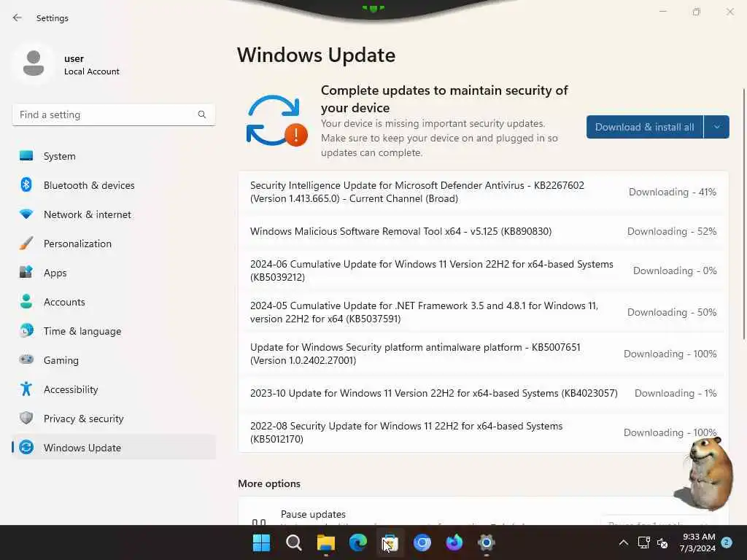Click the Time & language clock icon
Screen dimensions: 747x560
[x=26, y=330]
